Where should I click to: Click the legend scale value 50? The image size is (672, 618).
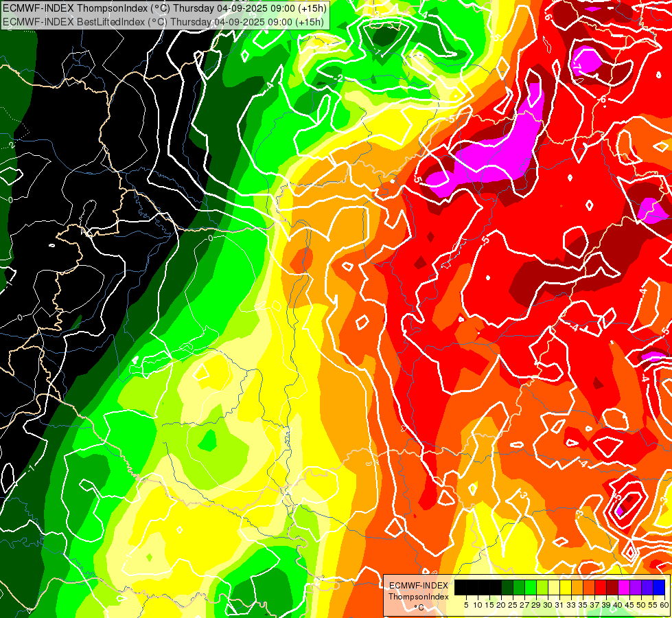point(642,605)
